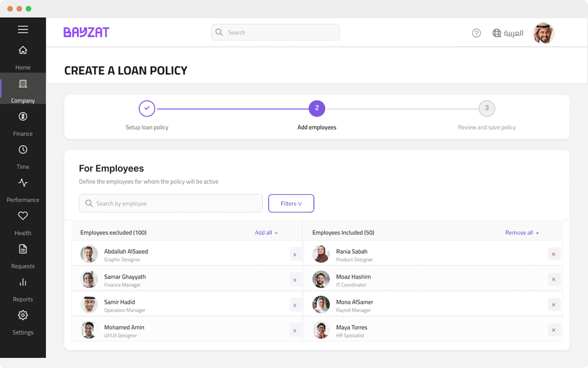Click the Health heart icon
The height and width of the screenshot is (368, 588).
(x=22, y=216)
